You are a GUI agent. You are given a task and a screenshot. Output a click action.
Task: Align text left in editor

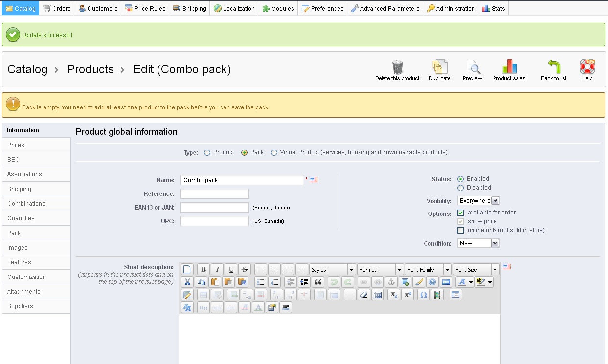[x=261, y=269]
